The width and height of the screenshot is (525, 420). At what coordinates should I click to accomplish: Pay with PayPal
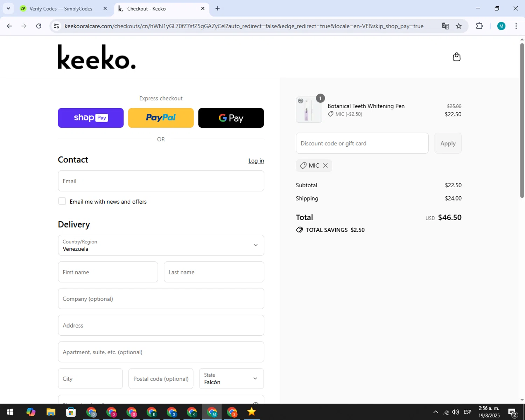click(161, 118)
